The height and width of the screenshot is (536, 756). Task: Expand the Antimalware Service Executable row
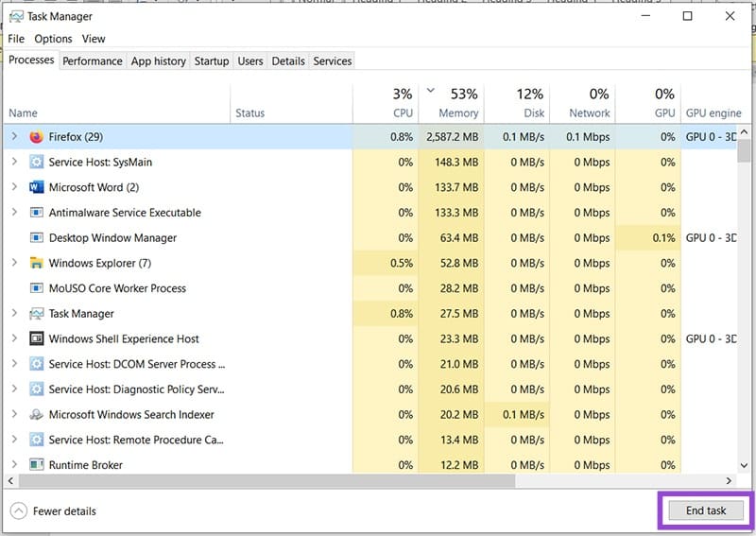[14, 213]
